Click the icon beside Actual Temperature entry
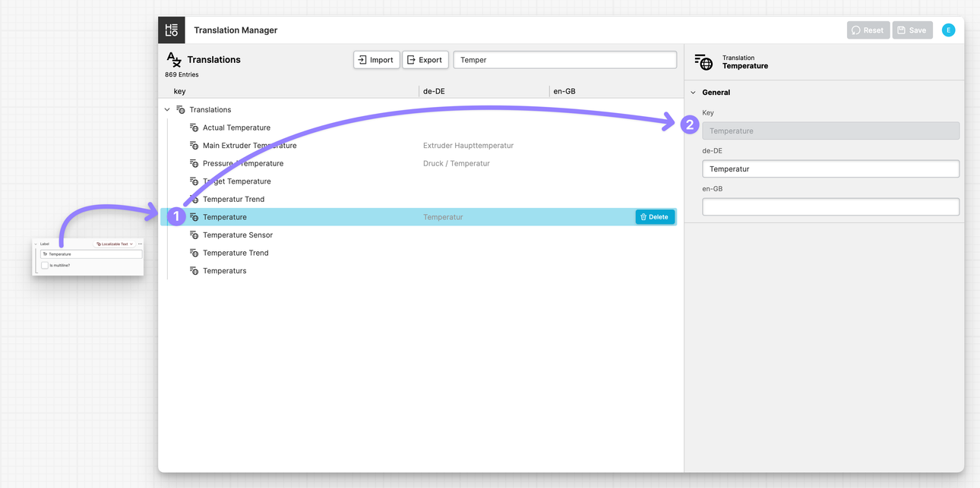This screenshot has width=980, height=488. coord(194,128)
